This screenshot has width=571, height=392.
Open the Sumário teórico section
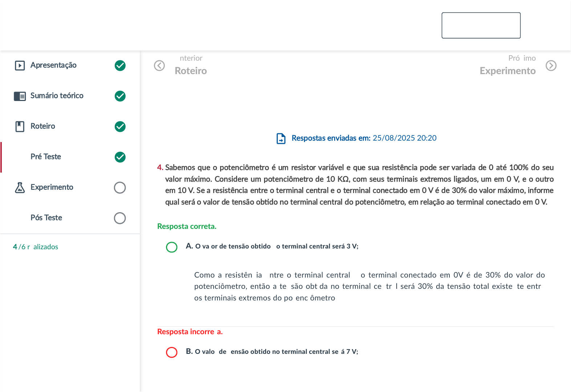tap(57, 96)
